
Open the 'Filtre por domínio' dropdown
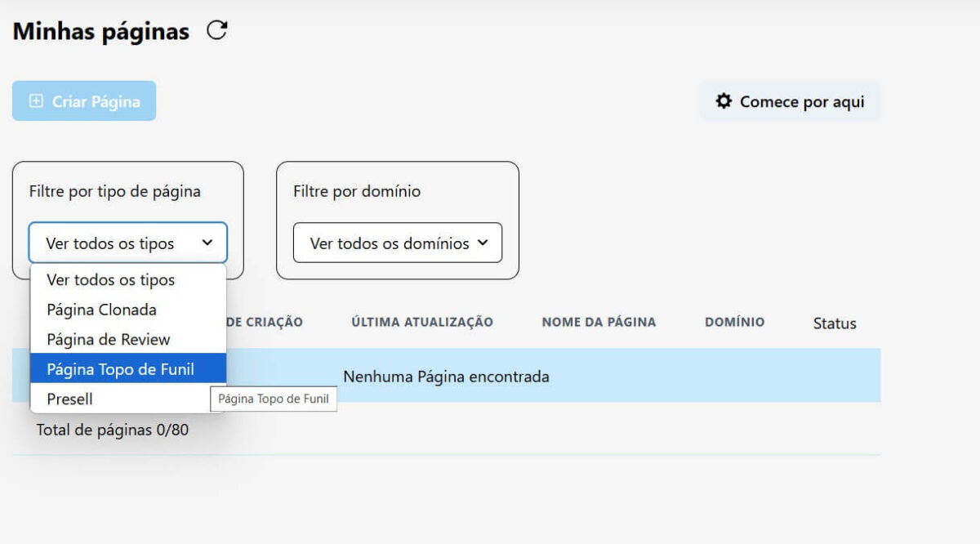click(397, 243)
